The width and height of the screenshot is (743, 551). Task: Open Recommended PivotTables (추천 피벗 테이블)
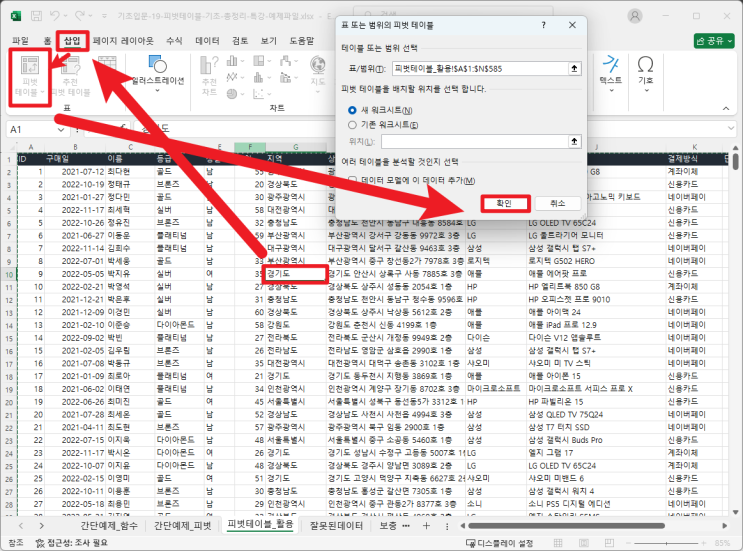point(71,77)
